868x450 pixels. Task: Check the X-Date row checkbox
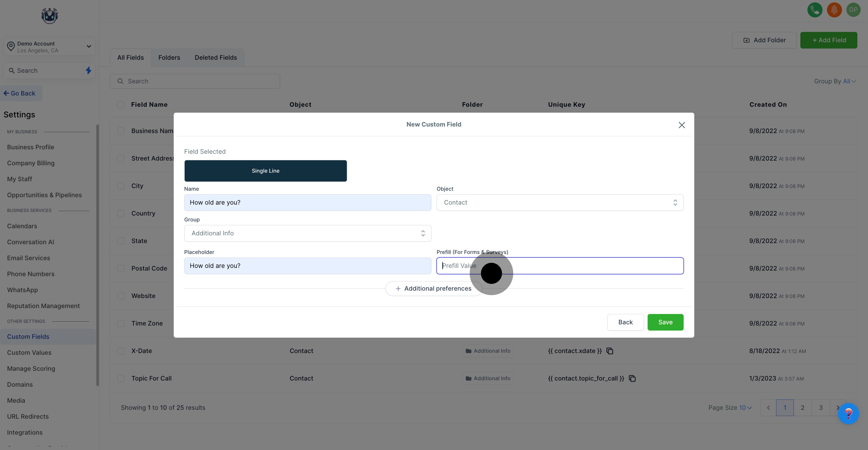coord(121,351)
